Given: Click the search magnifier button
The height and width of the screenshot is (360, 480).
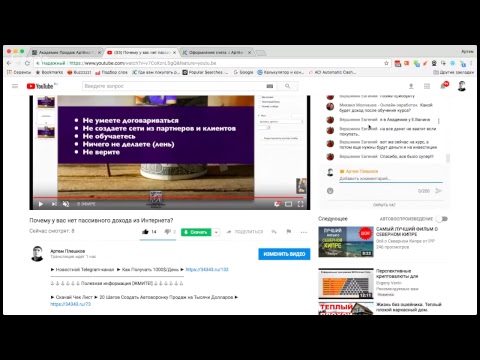Looking at the screenshot, I should [288, 86].
